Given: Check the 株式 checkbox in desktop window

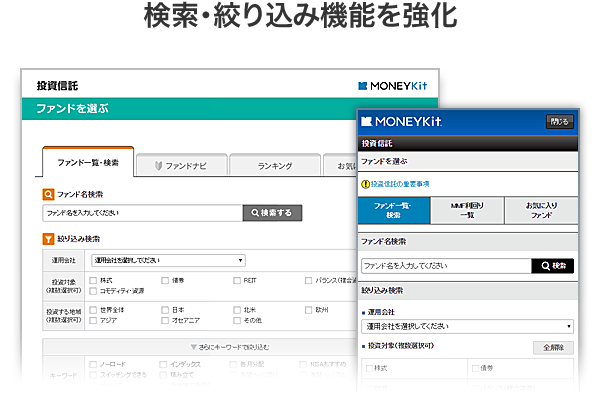Looking at the screenshot, I should coord(93,280).
